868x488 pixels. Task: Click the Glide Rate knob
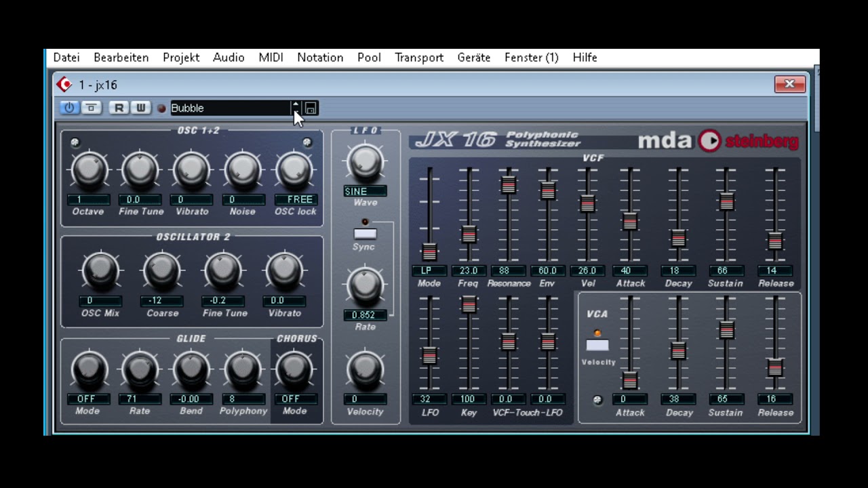(x=140, y=370)
